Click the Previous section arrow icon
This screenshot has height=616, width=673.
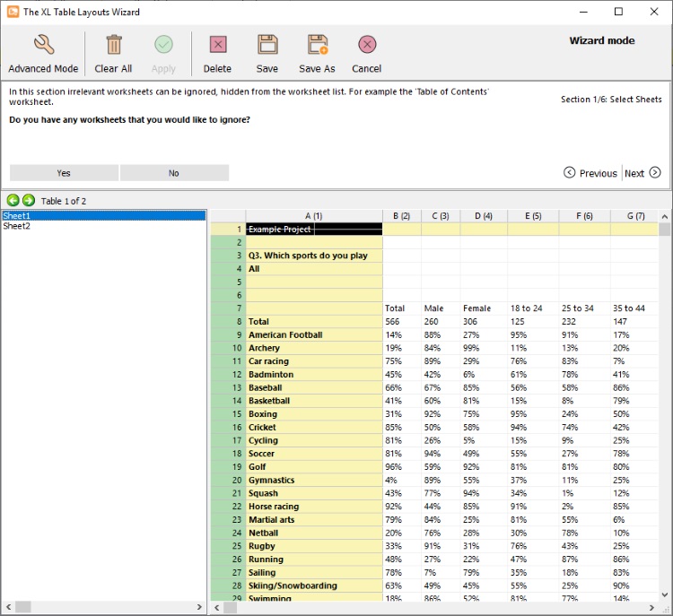(x=569, y=172)
